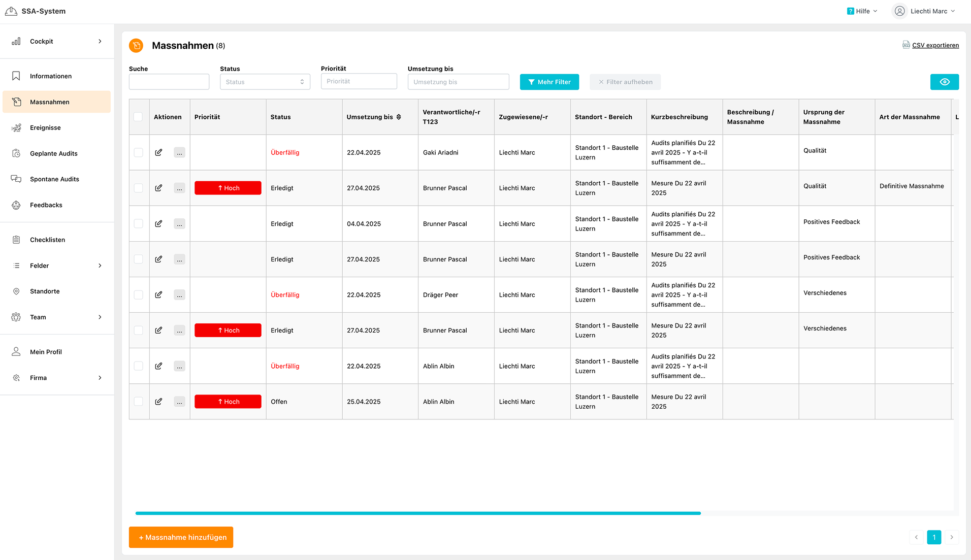
Task: Click the Ereignisse sidebar icon
Action: (16, 128)
